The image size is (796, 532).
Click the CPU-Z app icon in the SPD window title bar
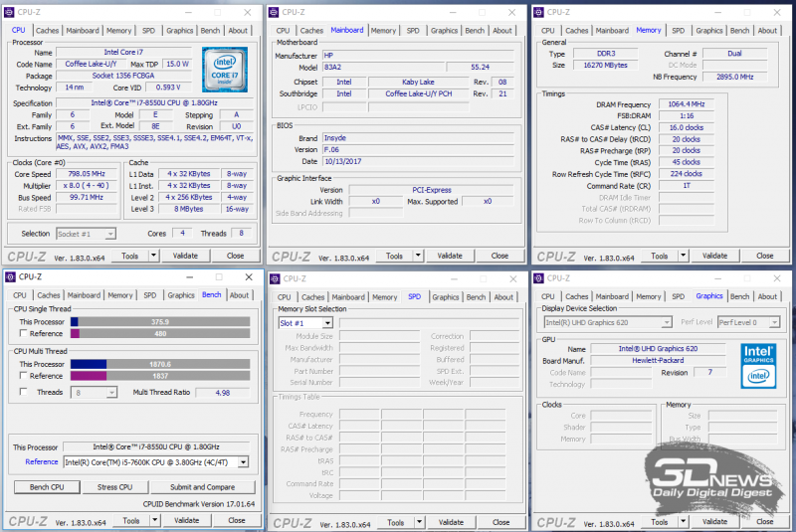275,278
